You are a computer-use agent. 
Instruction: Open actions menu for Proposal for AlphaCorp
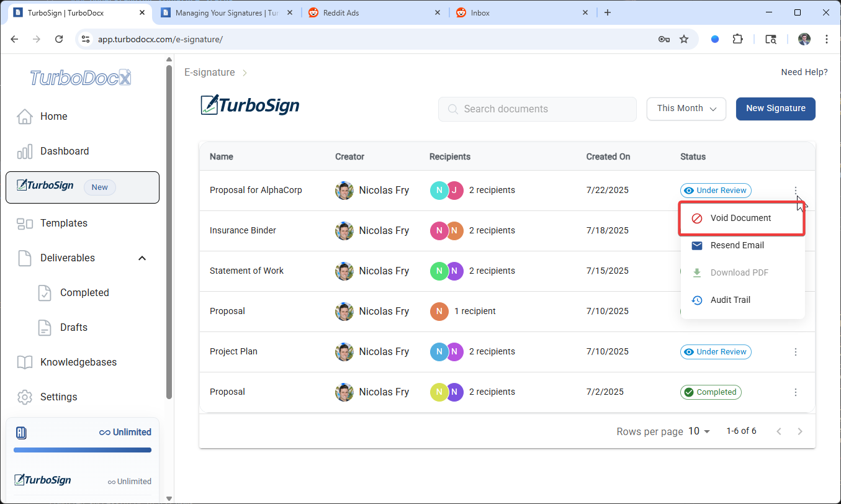[x=796, y=191]
